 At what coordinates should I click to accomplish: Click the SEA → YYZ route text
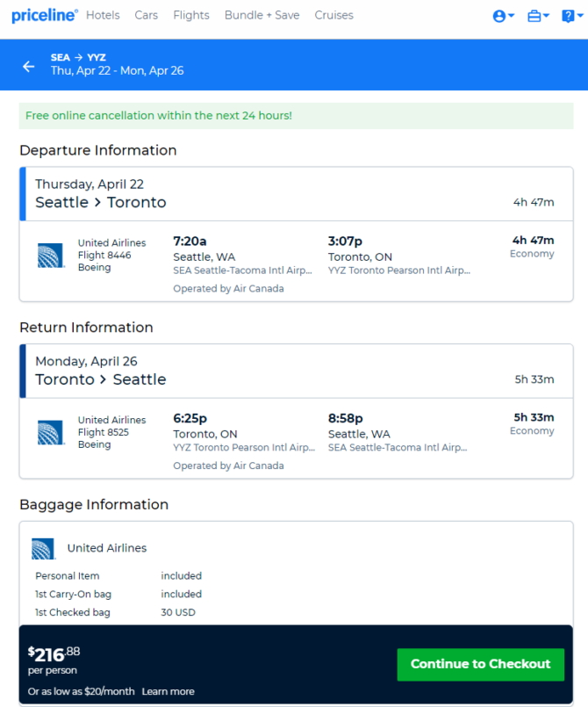point(78,57)
